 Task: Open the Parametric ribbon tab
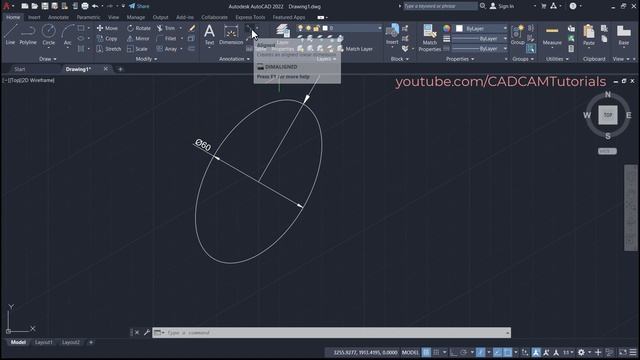coord(88,17)
